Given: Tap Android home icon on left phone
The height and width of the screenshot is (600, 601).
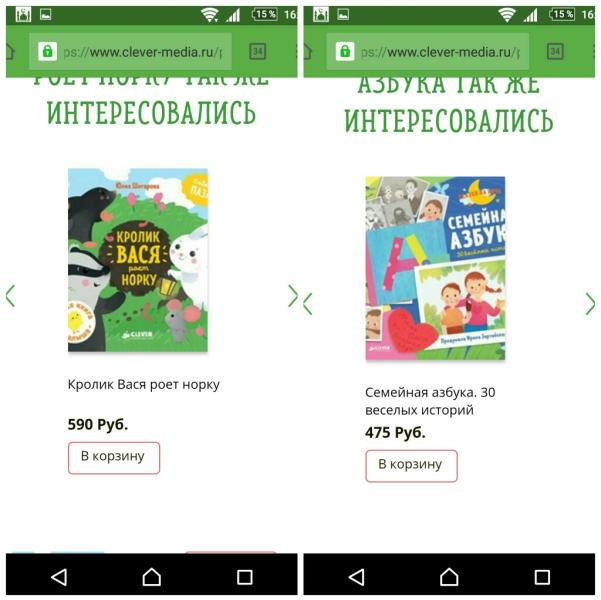Looking at the screenshot, I should click(x=152, y=577).
